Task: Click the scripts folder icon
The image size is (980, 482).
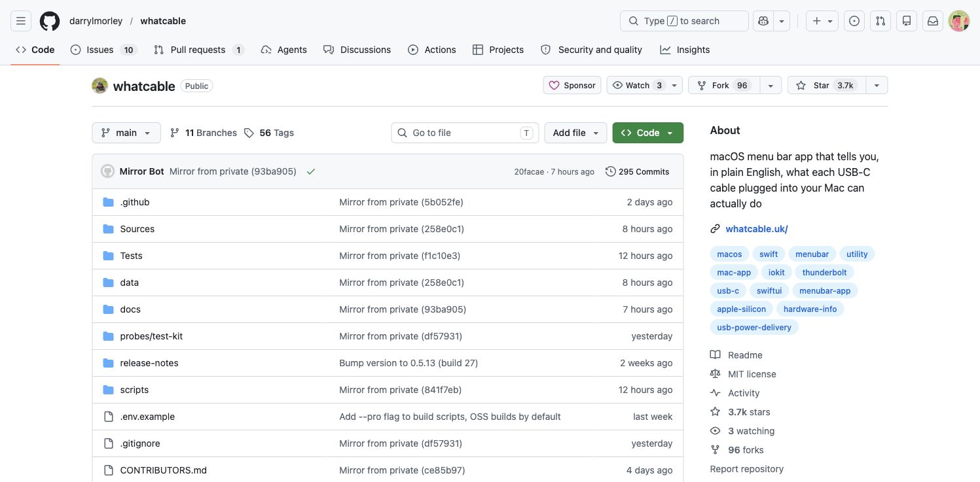Action: point(109,390)
